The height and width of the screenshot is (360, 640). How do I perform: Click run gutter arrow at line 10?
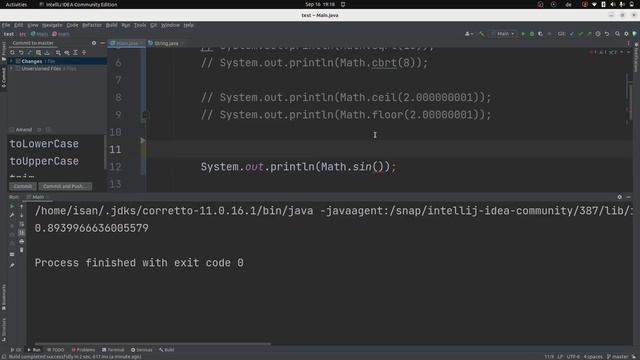(x=143, y=140)
